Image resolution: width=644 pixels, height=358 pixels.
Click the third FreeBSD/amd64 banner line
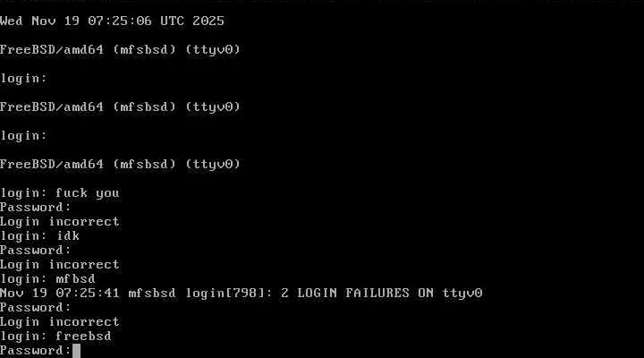coord(120,164)
